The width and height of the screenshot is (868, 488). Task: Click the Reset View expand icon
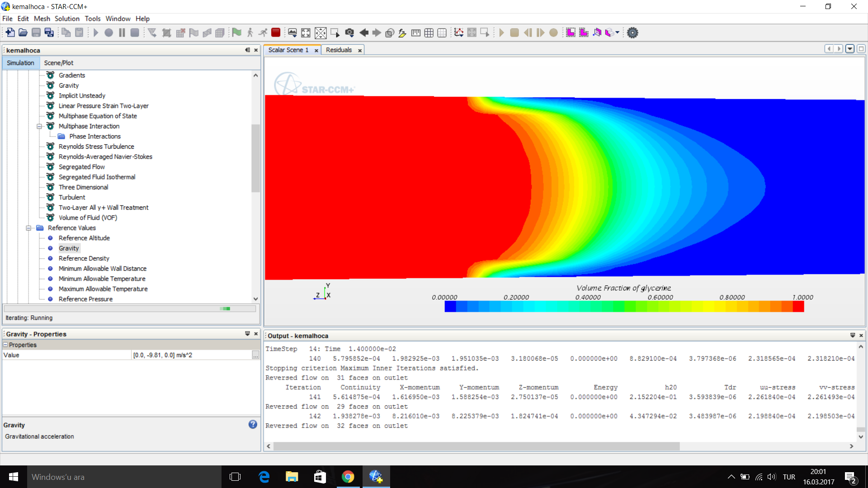(x=306, y=33)
